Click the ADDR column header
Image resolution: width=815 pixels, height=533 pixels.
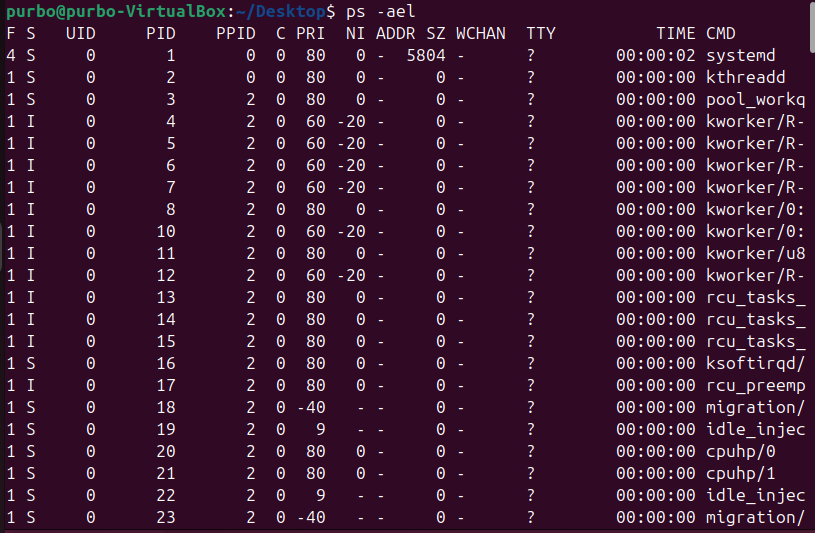pyautogui.click(x=396, y=33)
